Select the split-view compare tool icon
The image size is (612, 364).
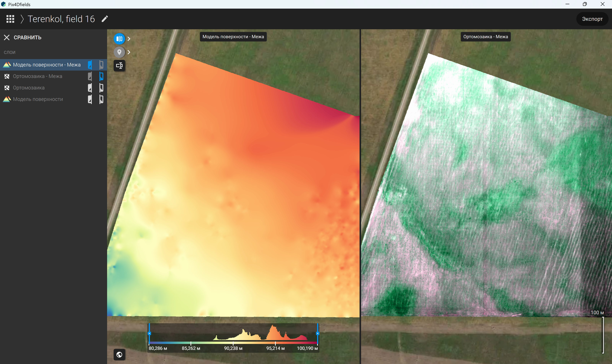tap(119, 39)
